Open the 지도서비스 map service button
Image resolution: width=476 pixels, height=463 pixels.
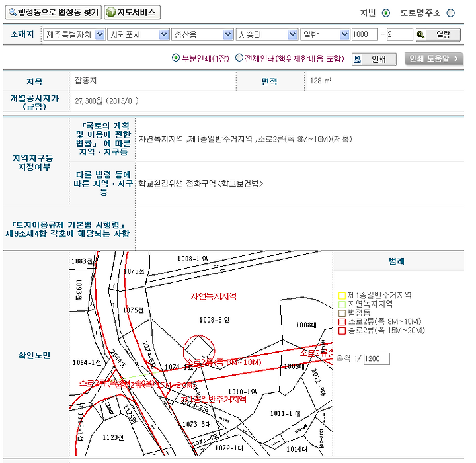click(132, 12)
